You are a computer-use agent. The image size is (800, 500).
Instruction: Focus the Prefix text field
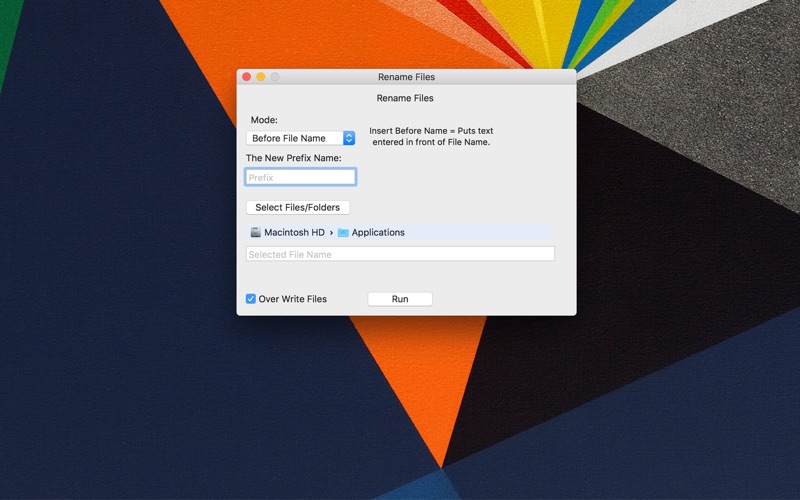pos(301,177)
